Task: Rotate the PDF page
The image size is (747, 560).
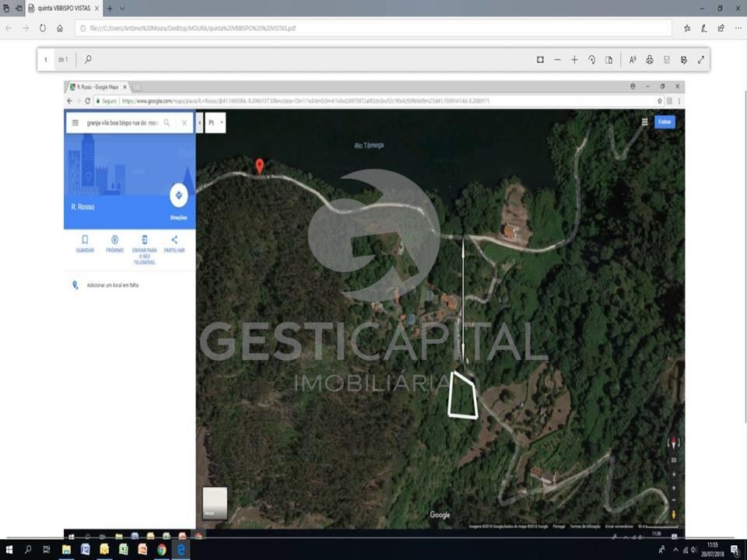Action: 591,60
